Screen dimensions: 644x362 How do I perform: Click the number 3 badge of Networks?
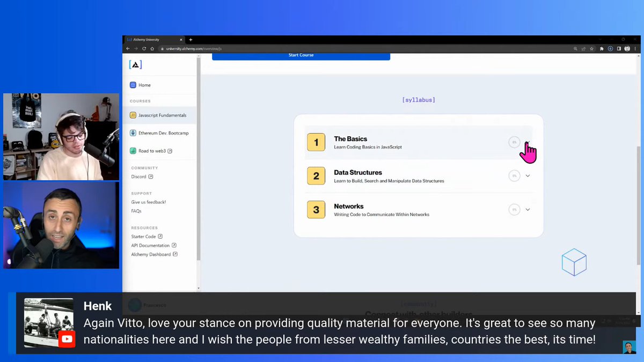(316, 210)
